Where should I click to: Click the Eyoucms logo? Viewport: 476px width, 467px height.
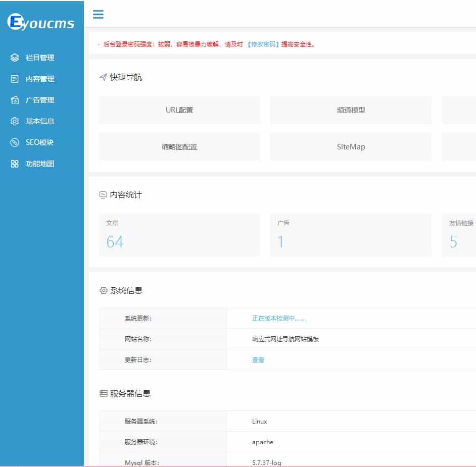(x=41, y=22)
